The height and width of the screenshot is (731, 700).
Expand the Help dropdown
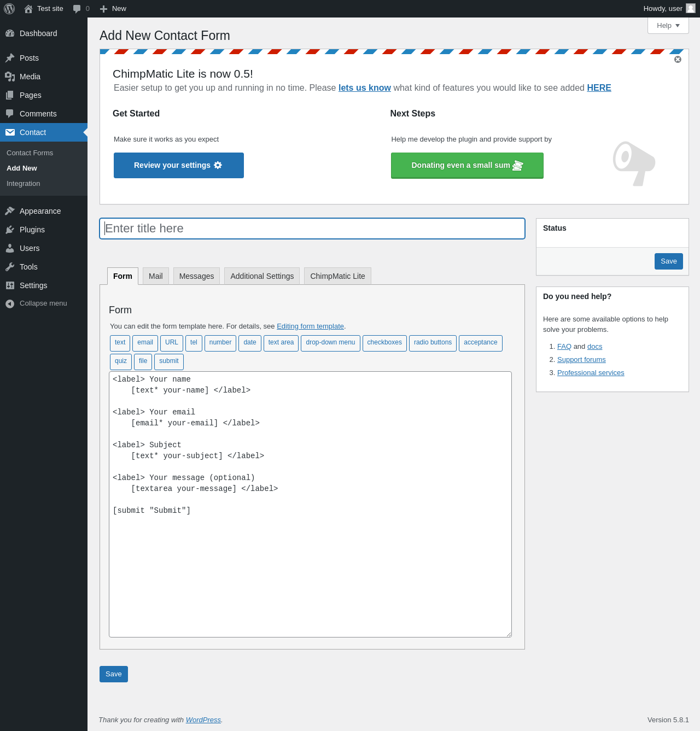(x=668, y=26)
